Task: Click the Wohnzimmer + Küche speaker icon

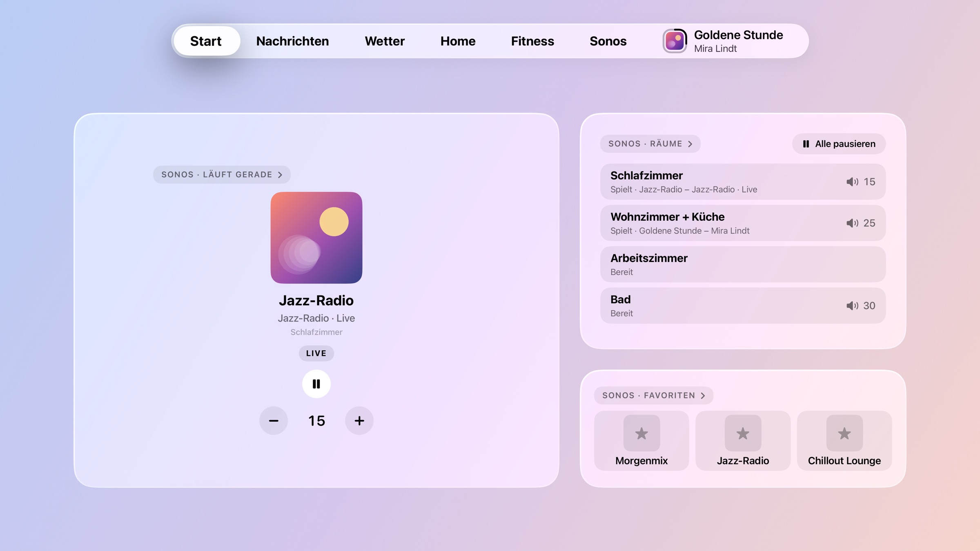Action: point(852,223)
